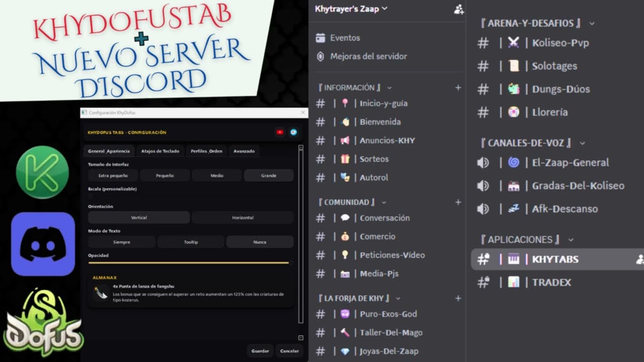Viewport: 644px width, 362px height.
Task: Collapse the COMUNIDAD category
Action: 384,203
